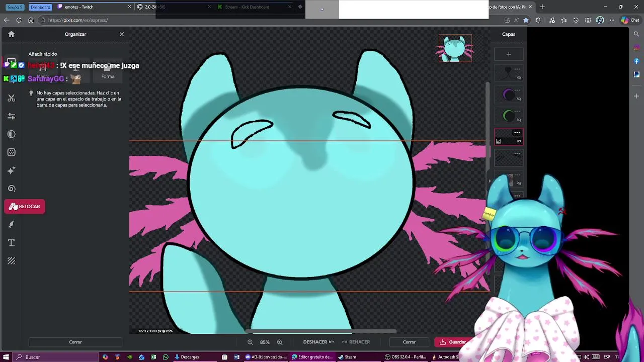Add a new layer in Capas
This screenshot has height=362, width=644.
click(509, 54)
